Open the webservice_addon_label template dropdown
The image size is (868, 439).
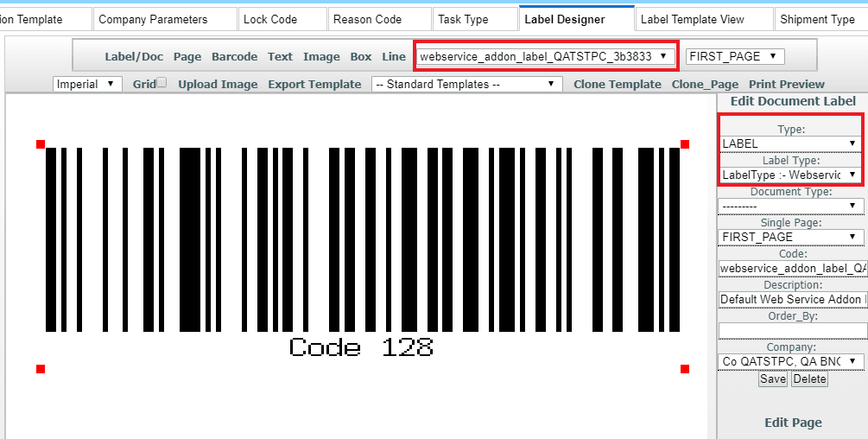(x=545, y=56)
